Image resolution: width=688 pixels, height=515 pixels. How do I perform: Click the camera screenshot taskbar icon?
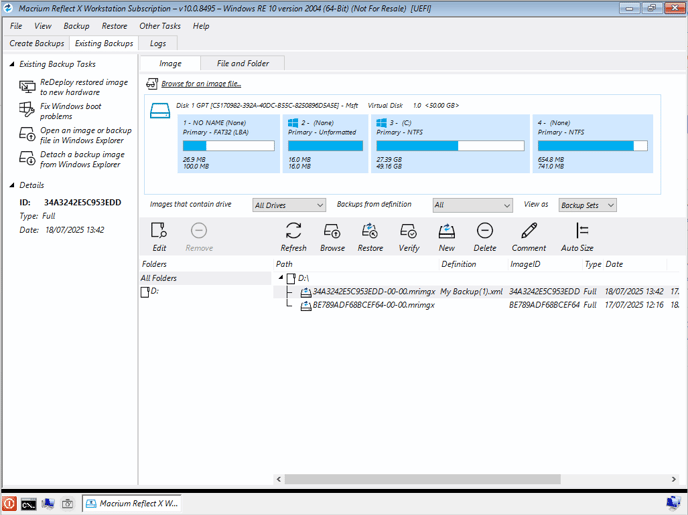click(x=67, y=504)
